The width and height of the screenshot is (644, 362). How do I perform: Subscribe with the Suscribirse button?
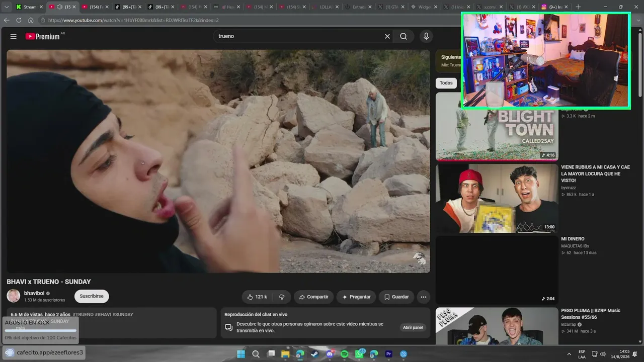click(x=92, y=296)
